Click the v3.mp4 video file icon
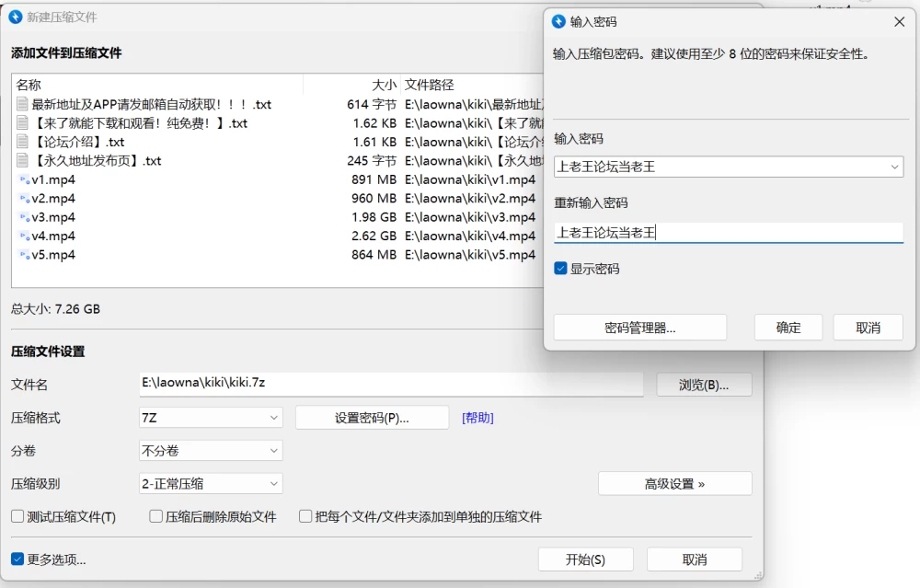The width and height of the screenshot is (920, 588). pos(24,217)
